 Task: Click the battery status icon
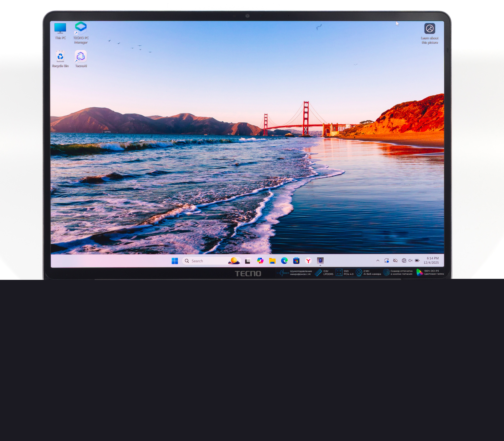pos(417,261)
